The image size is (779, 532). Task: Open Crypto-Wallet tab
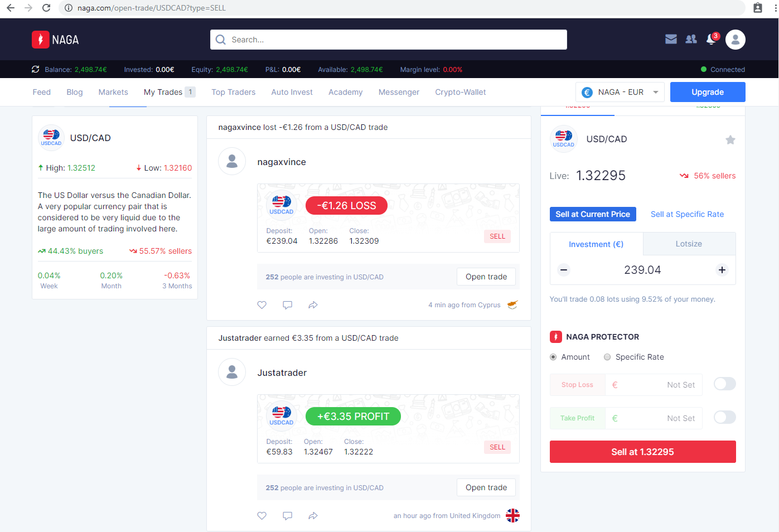[x=461, y=92]
